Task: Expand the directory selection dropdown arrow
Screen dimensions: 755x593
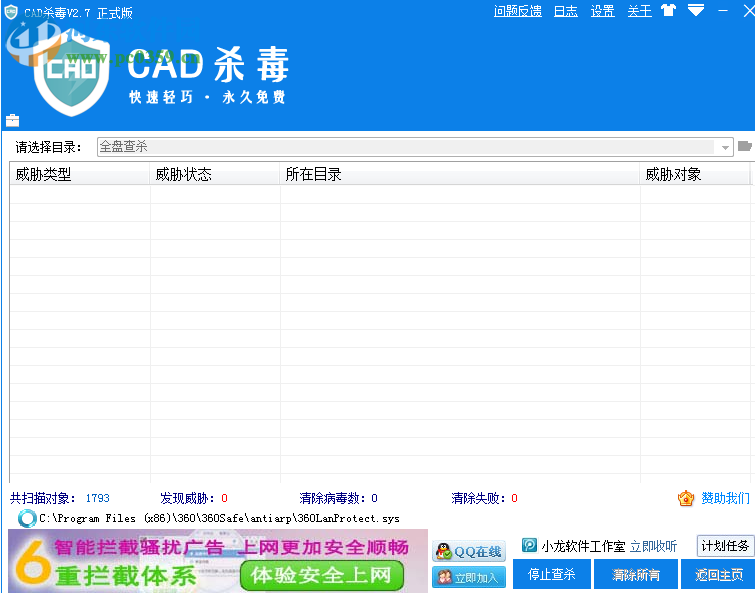Action: click(x=725, y=148)
